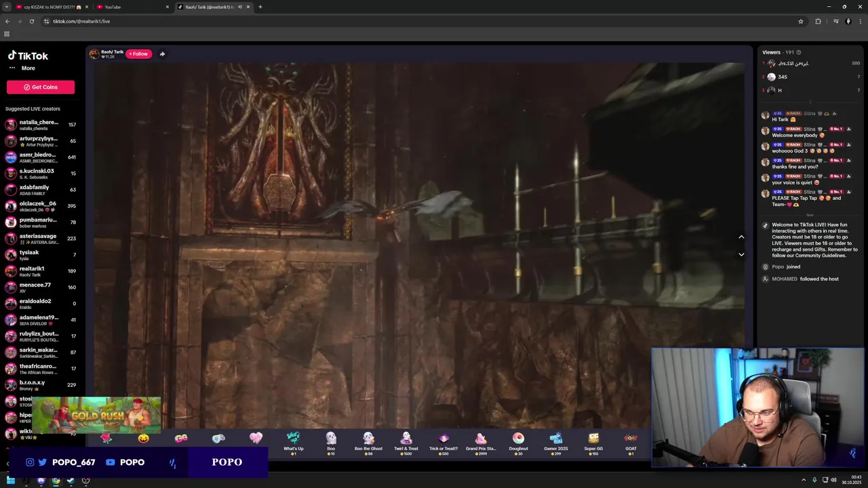Bookmark this page with the star icon
The height and width of the screenshot is (488, 868).
click(x=801, y=21)
